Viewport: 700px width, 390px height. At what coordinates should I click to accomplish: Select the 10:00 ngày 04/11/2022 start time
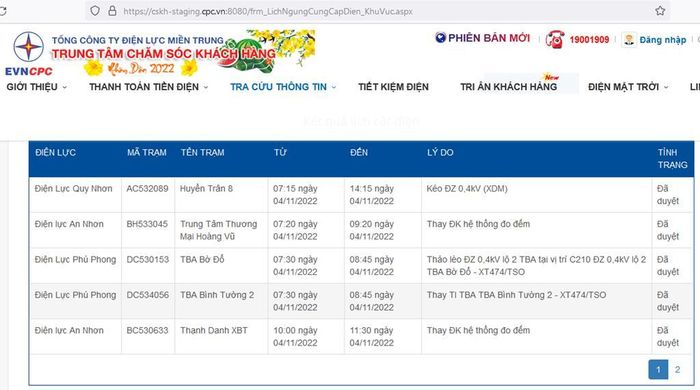[295, 337]
